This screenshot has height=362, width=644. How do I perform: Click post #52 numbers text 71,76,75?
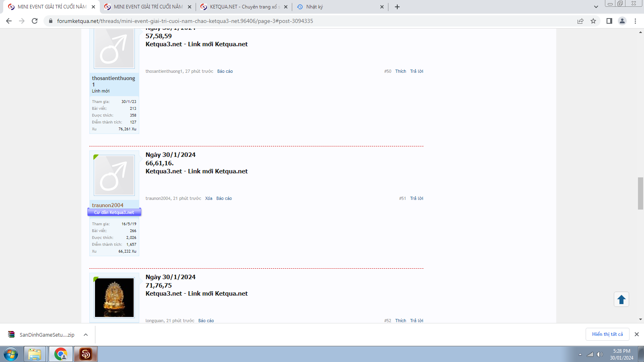(x=159, y=286)
